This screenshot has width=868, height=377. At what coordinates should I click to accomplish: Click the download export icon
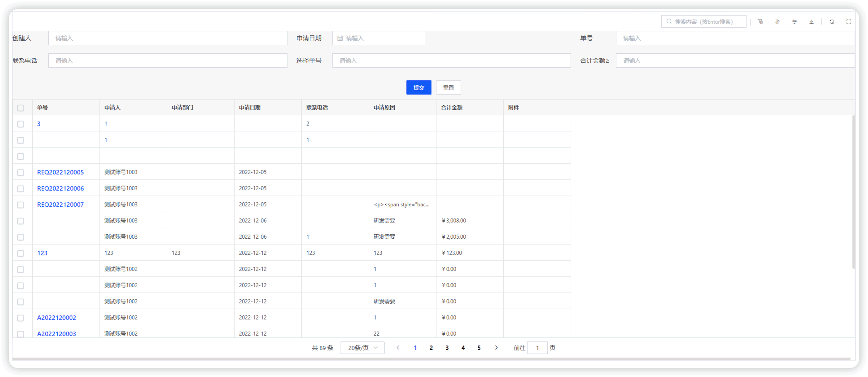pos(811,21)
